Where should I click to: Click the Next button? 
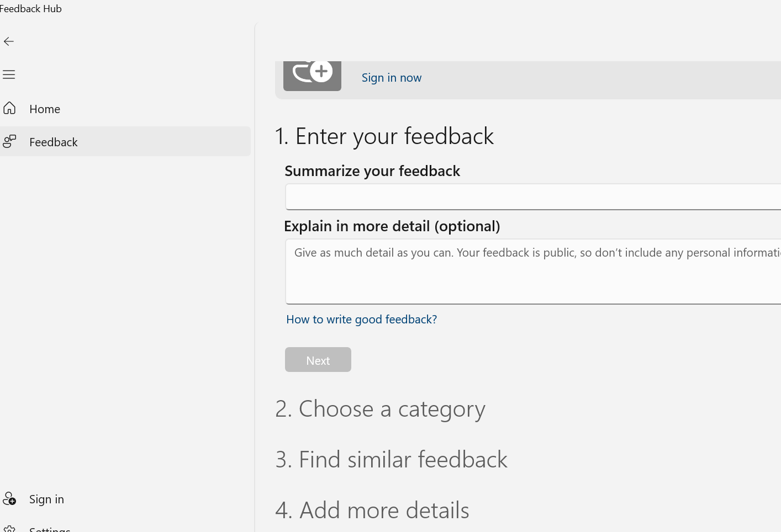[x=318, y=360]
